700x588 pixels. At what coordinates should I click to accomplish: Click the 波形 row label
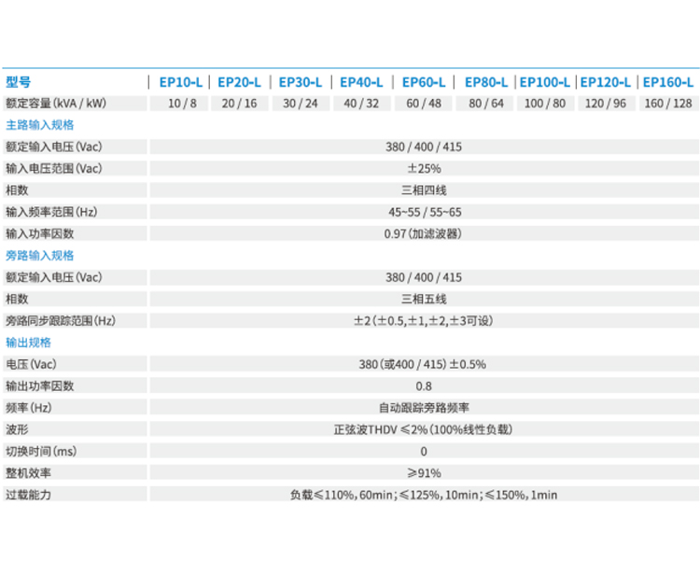pos(17,429)
